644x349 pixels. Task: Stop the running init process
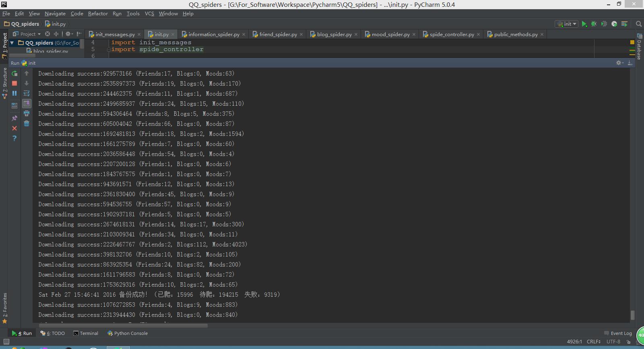(x=14, y=83)
